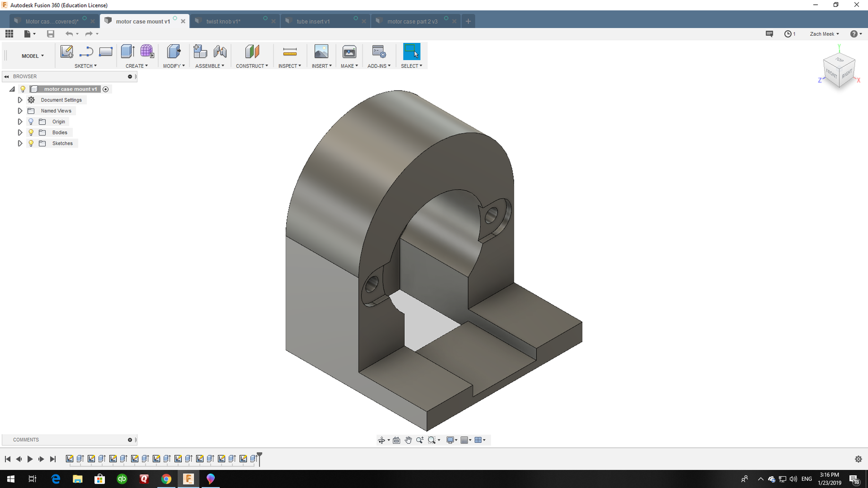Click the New Component icon
Image resolution: width=868 pixels, height=488 pixels.
pos(200,51)
